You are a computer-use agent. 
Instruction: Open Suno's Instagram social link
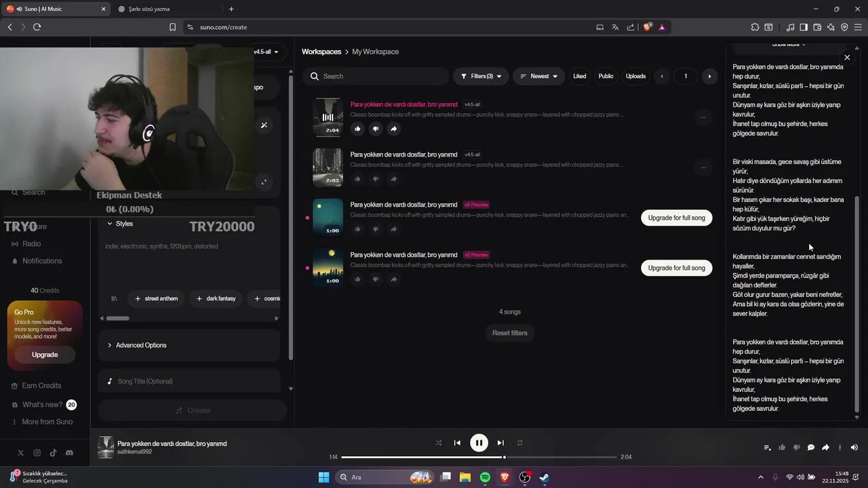coord(37,453)
